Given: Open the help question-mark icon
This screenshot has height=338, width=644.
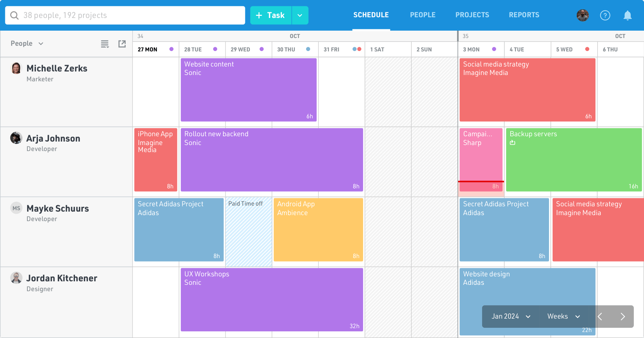Looking at the screenshot, I should click(605, 15).
